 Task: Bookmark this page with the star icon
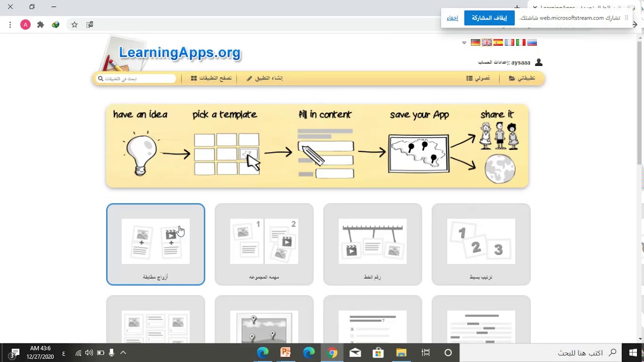(x=74, y=25)
